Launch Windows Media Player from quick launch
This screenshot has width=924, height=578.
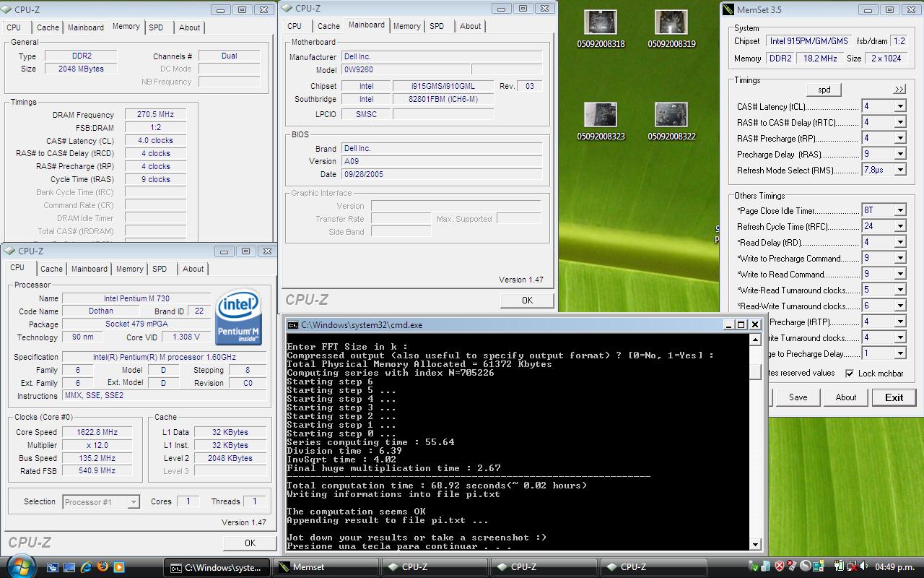pyautogui.click(x=119, y=567)
